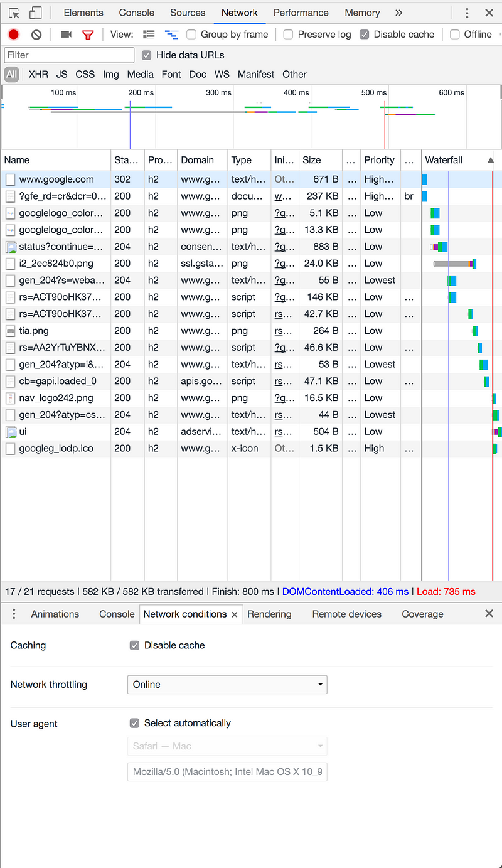Image resolution: width=502 pixels, height=868 pixels.
Task: Open the Network throttling Online dropdown
Action: (227, 685)
